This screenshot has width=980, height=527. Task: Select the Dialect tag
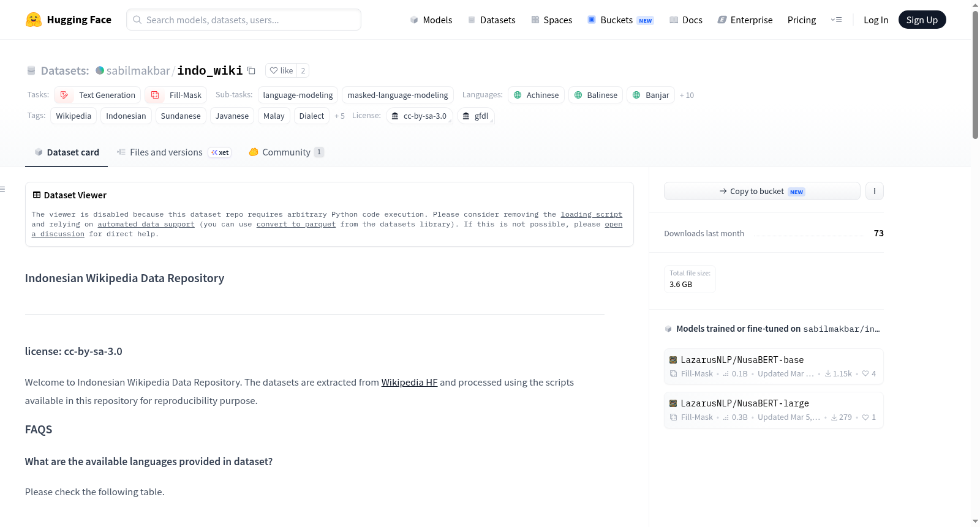312,116
